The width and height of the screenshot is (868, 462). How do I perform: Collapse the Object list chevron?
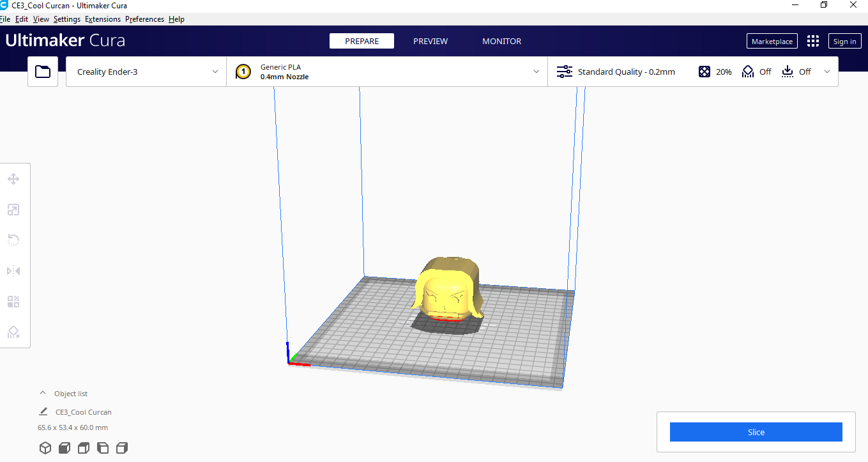[x=43, y=394]
